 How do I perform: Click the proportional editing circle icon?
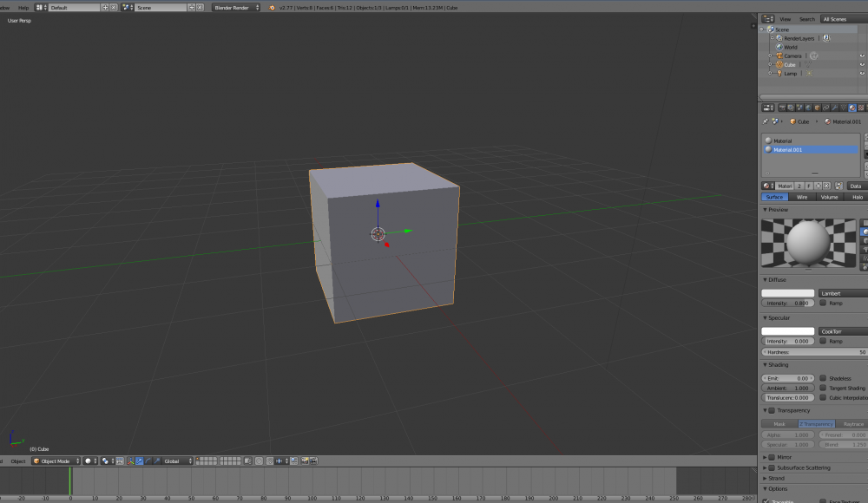[259, 461]
